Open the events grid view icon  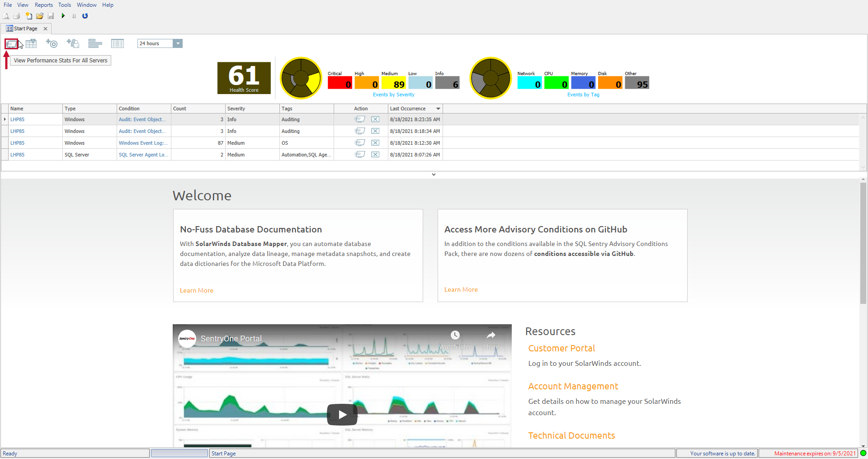(118, 43)
